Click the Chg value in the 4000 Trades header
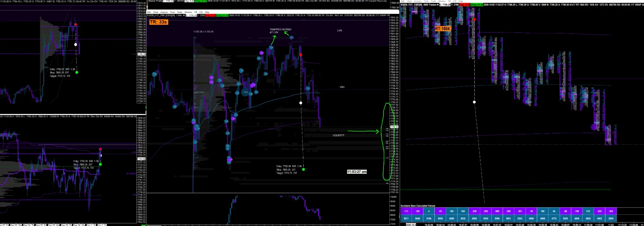Screen dimensions: 644x226 (x=465, y=5)
